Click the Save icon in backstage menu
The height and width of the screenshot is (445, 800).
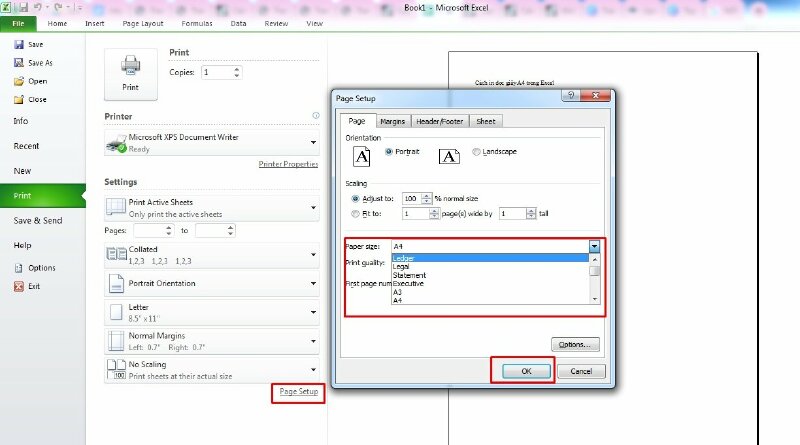pos(19,44)
